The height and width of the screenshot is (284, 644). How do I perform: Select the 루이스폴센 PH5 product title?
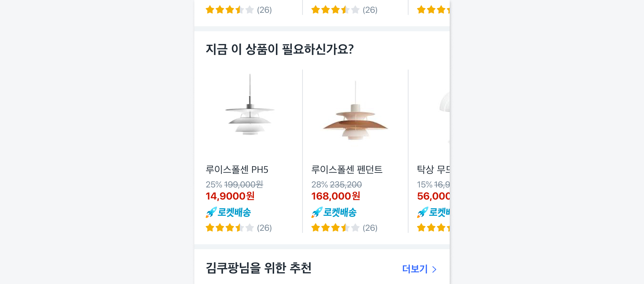pyautogui.click(x=237, y=170)
